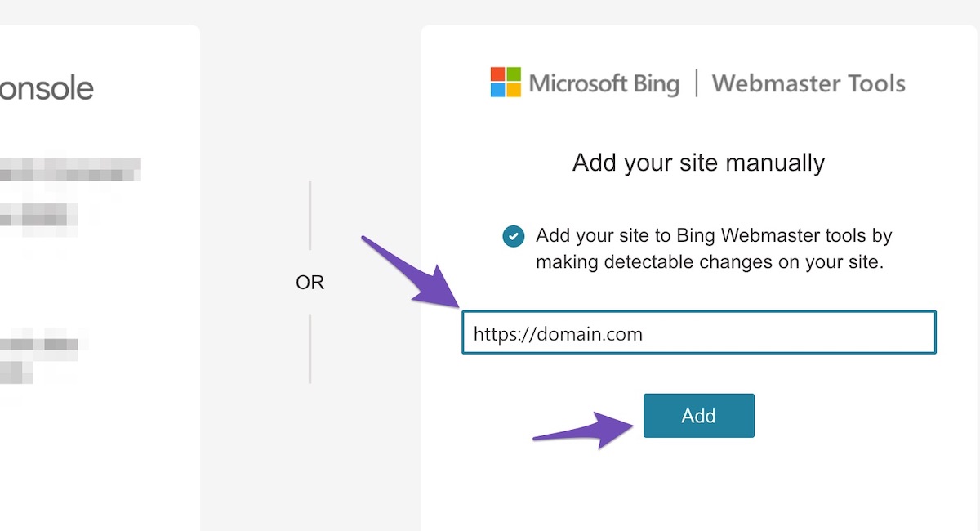This screenshot has height=531, width=980.
Task: Click the Microsoft four-square logo
Action: [x=506, y=83]
